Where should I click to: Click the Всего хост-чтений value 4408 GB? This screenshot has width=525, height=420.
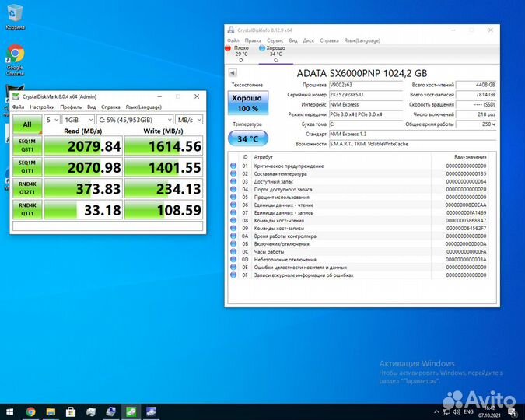coord(476,85)
